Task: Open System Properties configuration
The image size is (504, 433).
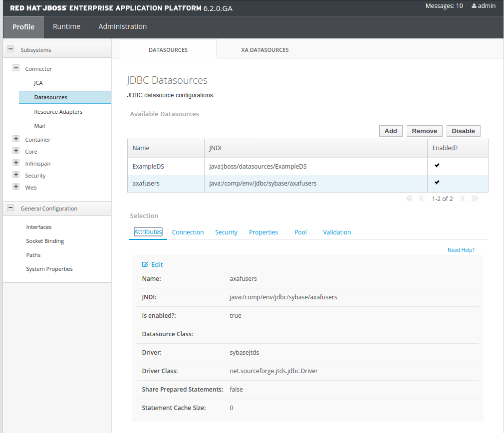Action: point(49,269)
